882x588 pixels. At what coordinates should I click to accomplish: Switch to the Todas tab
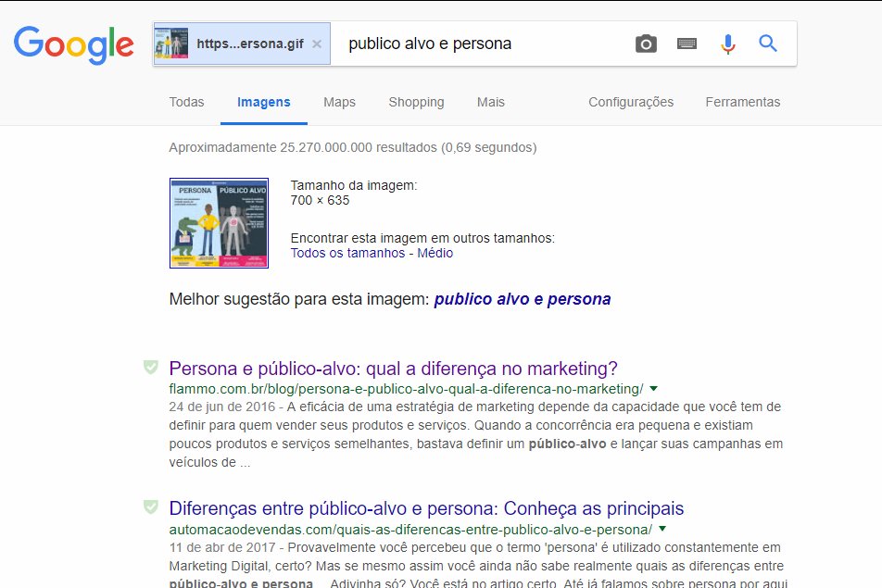(x=186, y=102)
